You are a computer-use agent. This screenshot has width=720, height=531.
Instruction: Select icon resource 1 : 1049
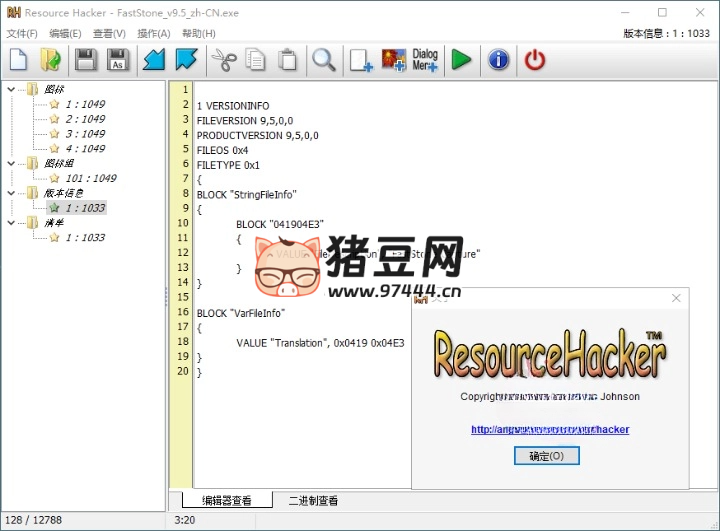(x=85, y=104)
